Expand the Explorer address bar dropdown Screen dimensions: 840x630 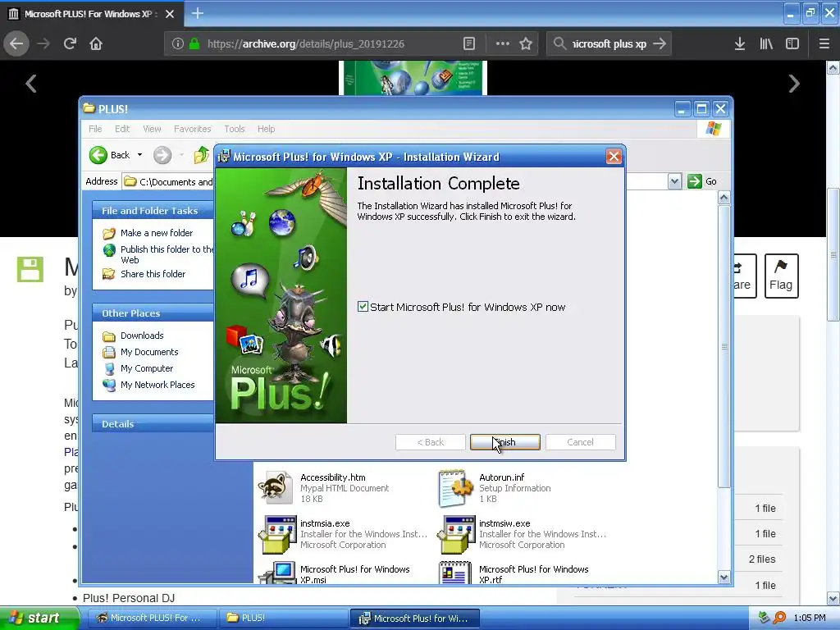click(x=674, y=181)
